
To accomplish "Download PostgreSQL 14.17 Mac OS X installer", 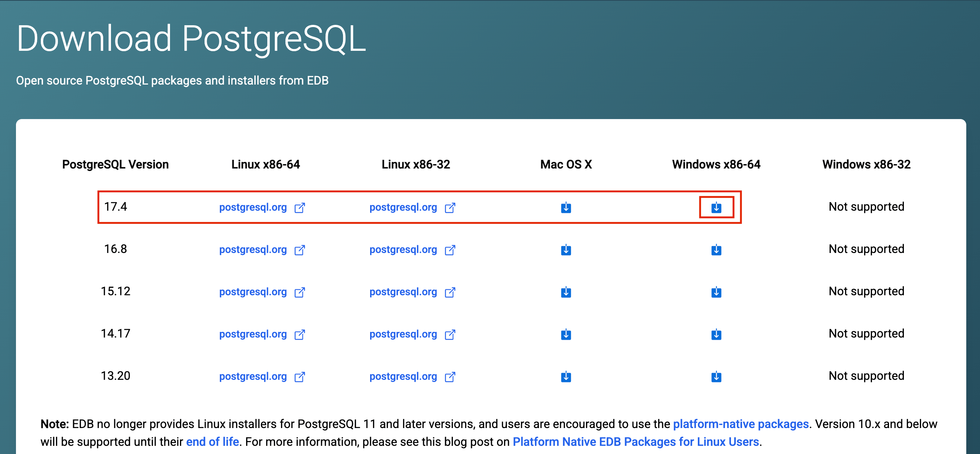I will (566, 334).
